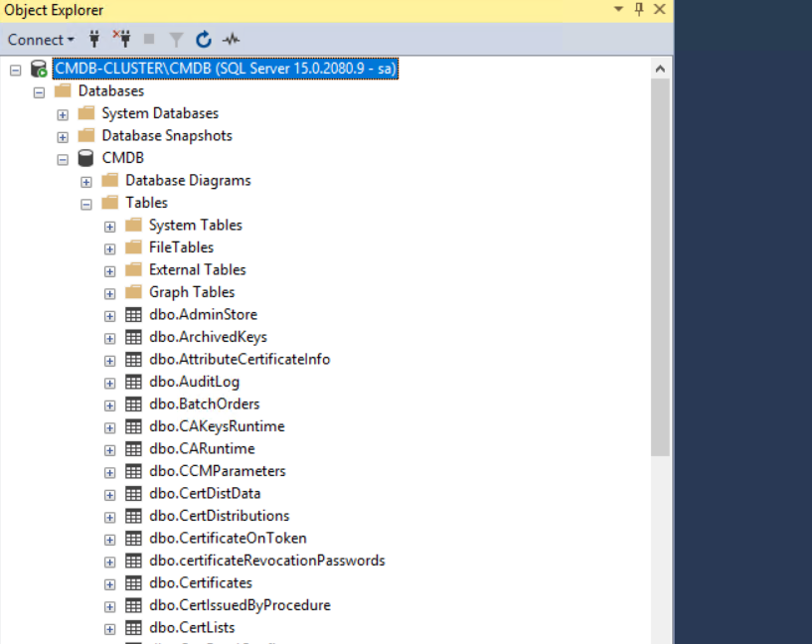
Task: Expand the dbo.AuditLog table
Action: point(109,383)
